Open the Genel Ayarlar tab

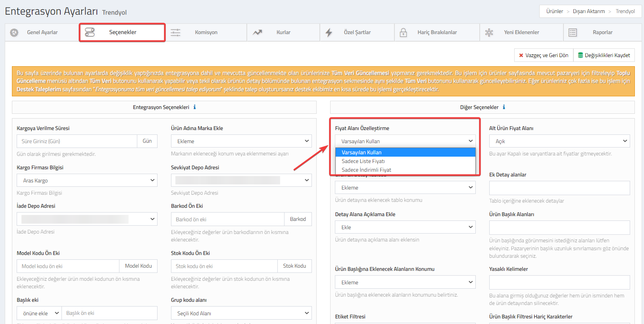click(42, 33)
